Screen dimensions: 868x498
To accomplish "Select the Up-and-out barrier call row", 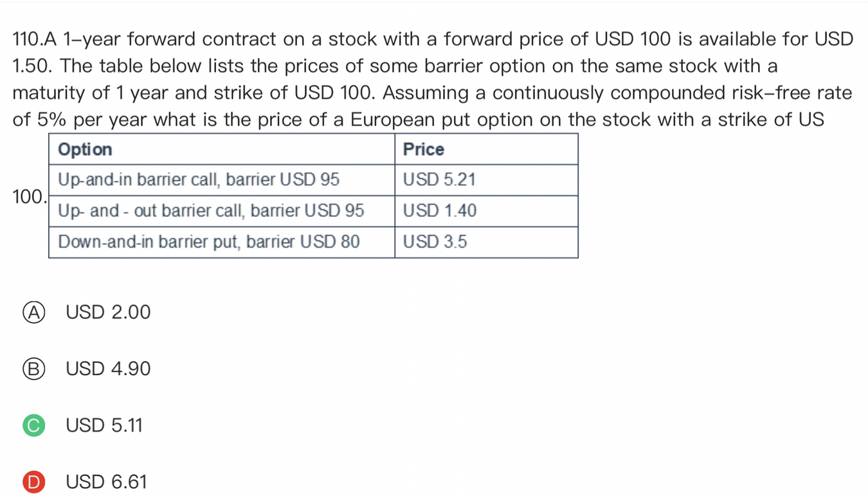I will pyautogui.click(x=210, y=211).
